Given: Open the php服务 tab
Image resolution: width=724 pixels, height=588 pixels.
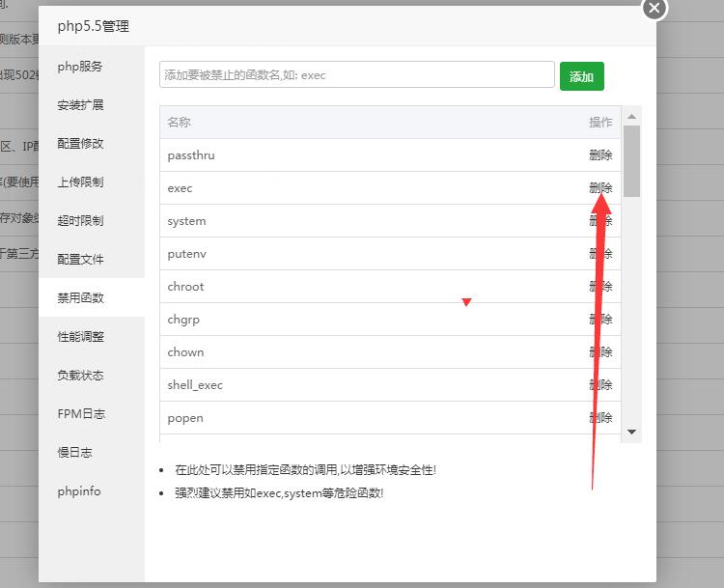Looking at the screenshot, I should point(80,67).
